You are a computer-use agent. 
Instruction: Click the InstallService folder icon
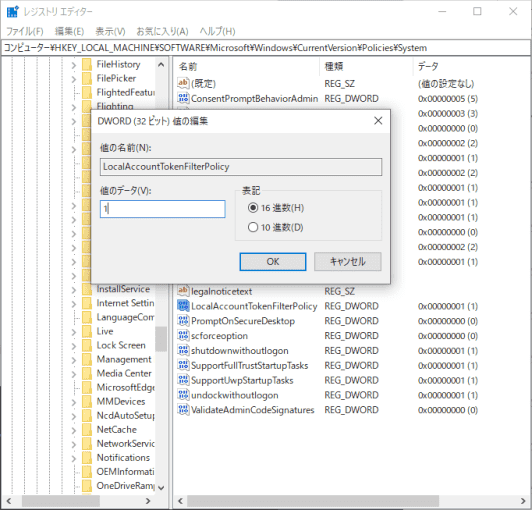click(x=87, y=289)
